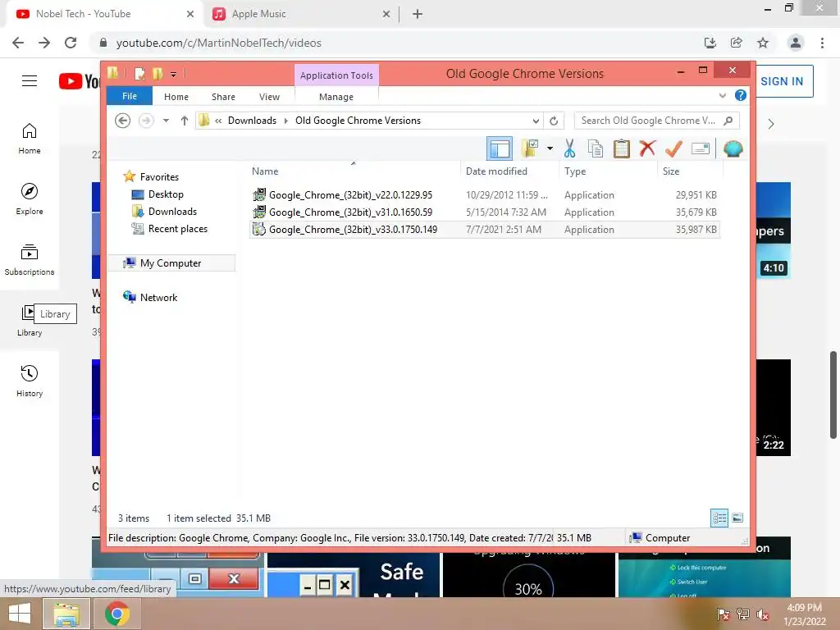This screenshot has width=840, height=630.
Task: Click the new folder icon in toolbar
Action: point(530,148)
